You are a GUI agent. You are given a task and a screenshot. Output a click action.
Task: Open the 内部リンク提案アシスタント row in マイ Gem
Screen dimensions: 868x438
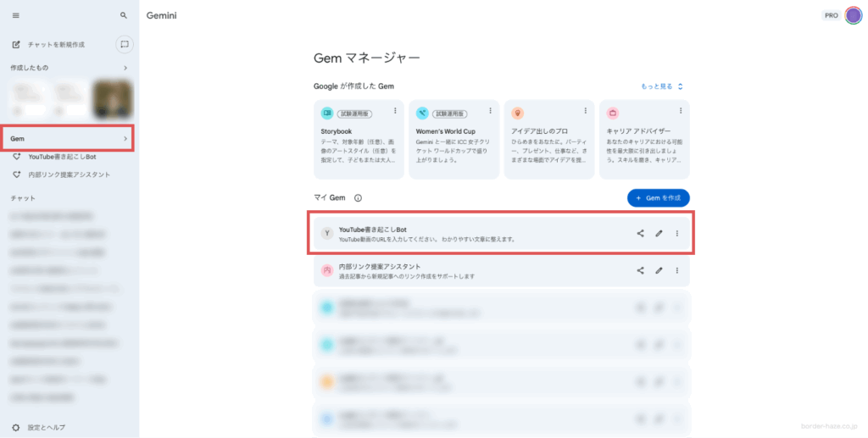click(x=502, y=270)
